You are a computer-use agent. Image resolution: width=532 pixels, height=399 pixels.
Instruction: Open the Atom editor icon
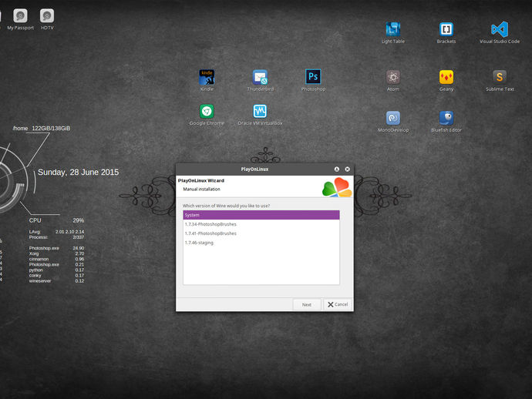(x=393, y=77)
